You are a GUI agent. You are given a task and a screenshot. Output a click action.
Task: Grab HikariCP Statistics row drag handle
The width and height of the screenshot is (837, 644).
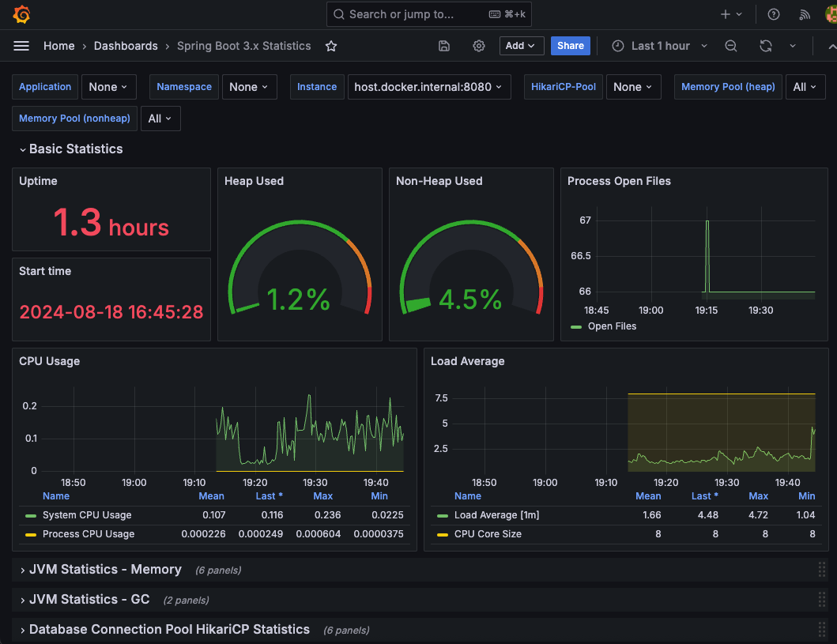coord(821,630)
